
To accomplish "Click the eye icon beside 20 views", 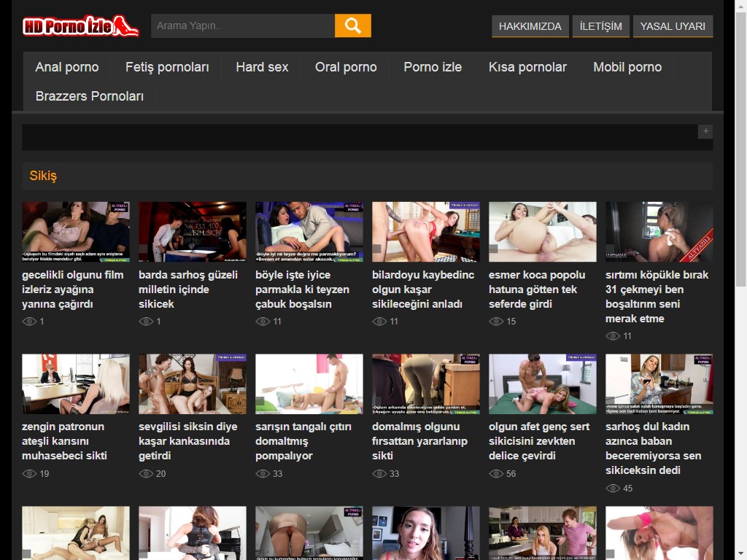I will [x=146, y=473].
